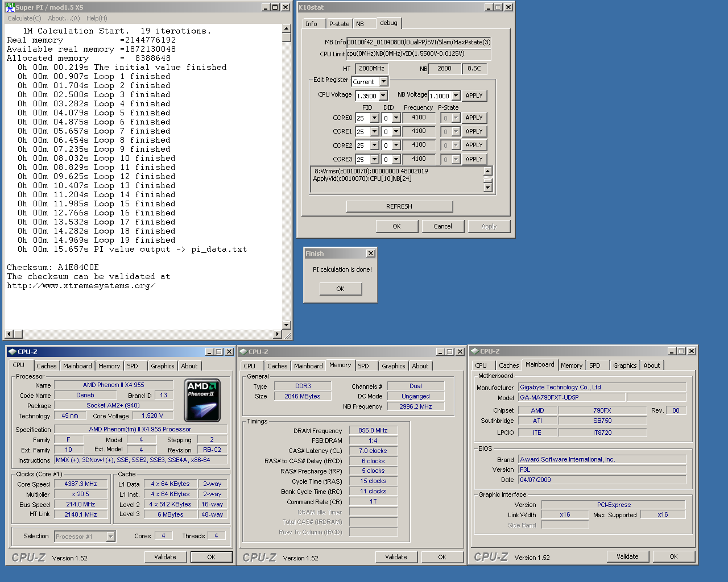Click the Super PI title bar icon
Screen dimensions: 728x582
coord(10,7)
